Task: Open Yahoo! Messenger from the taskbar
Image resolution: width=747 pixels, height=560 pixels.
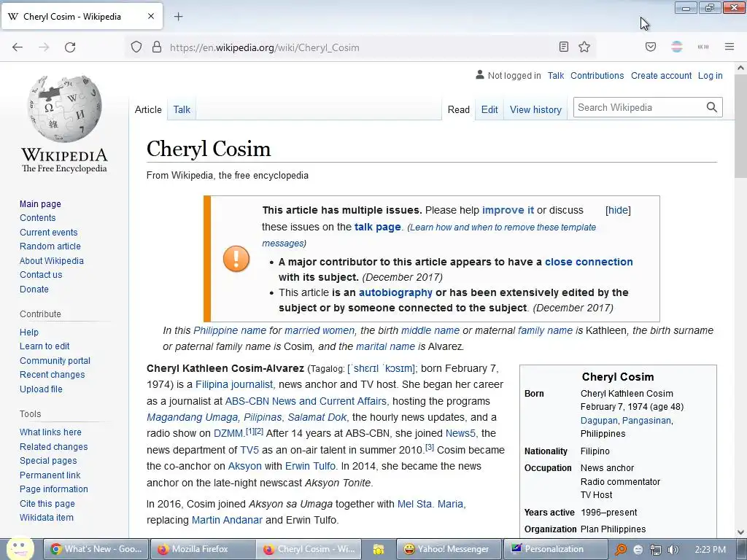Action: point(449,549)
